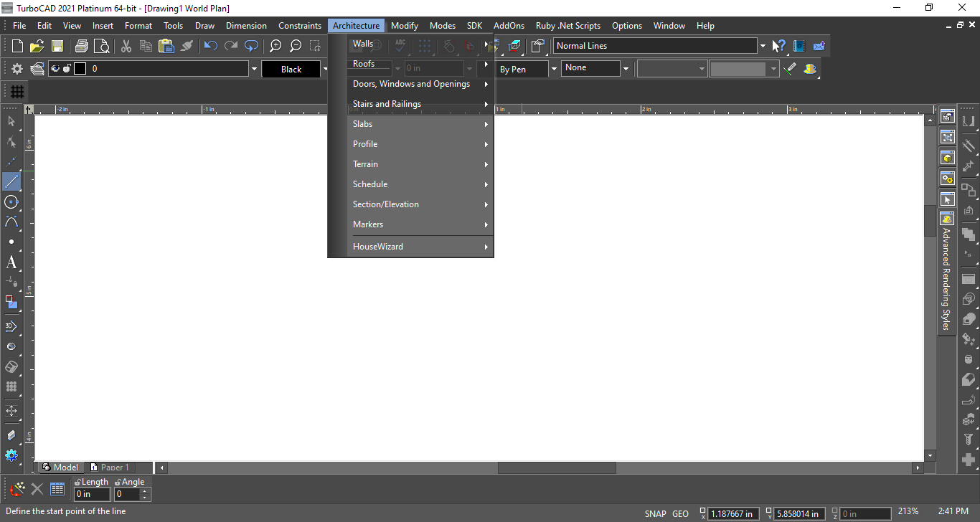Save the drawing with the floppy icon
Image resolution: width=980 pixels, height=522 pixels.
57,47
